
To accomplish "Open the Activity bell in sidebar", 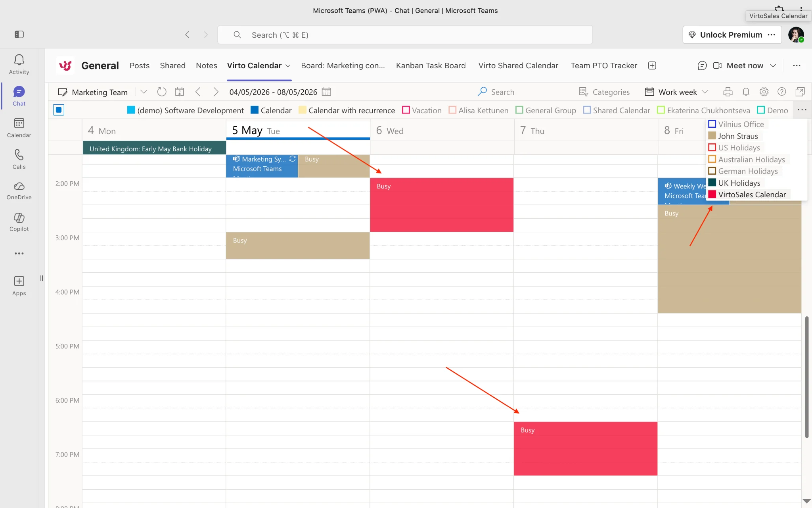I will [x=19, y=64].
